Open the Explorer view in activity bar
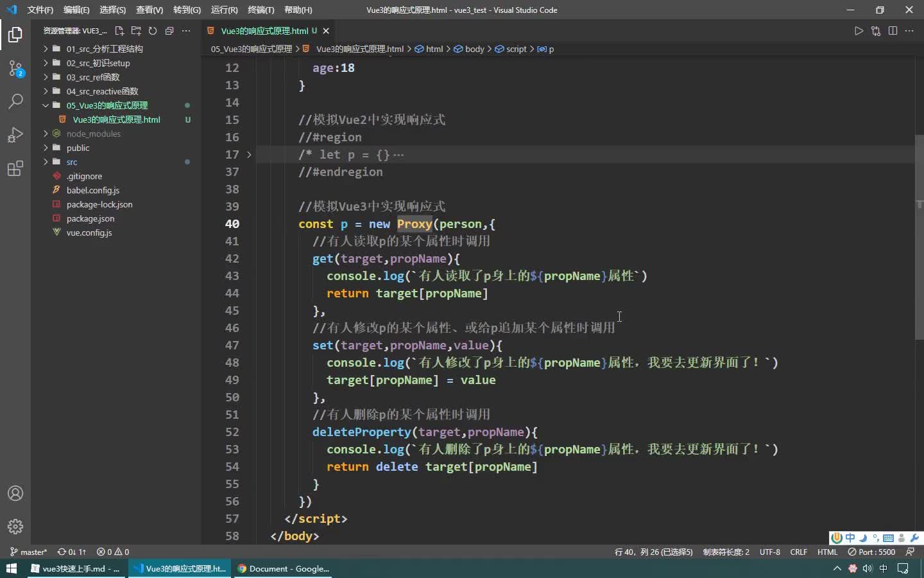This screenshot has width=924, height=578. (15, 34)
